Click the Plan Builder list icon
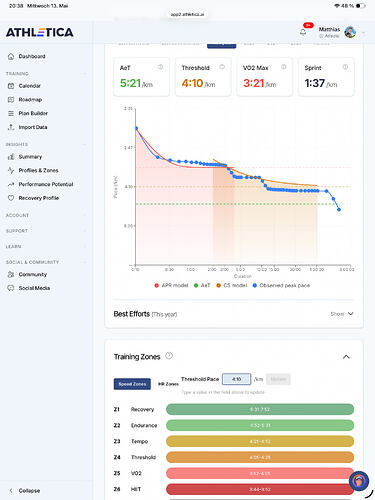The image size is (375, 500). tap(11, 113)
